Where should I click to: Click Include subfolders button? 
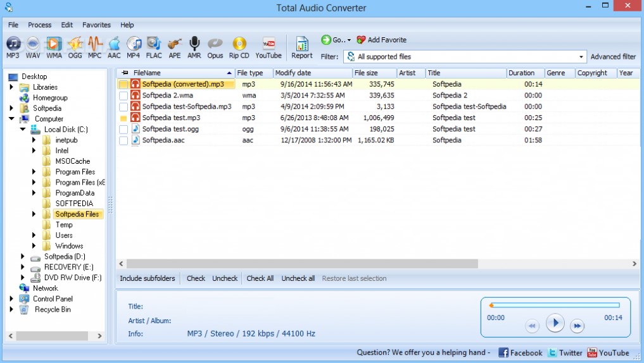click(148, 278)
